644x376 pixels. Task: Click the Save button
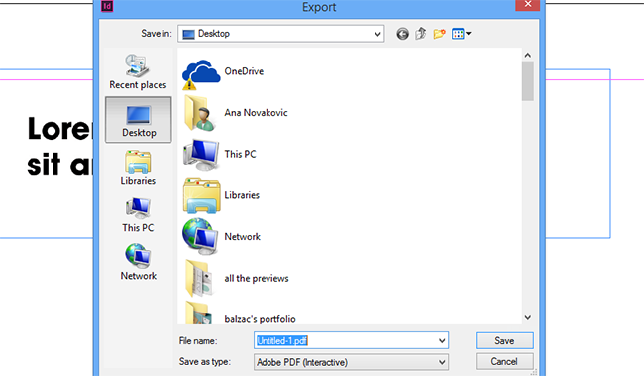(x=505, y=341)
